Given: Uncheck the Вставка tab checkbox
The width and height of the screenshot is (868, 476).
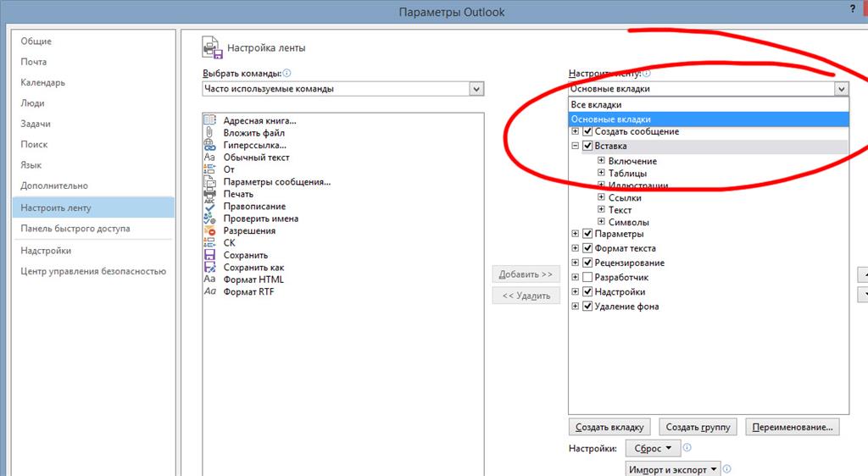Looking at the screenshot, I should click(588, 146).
